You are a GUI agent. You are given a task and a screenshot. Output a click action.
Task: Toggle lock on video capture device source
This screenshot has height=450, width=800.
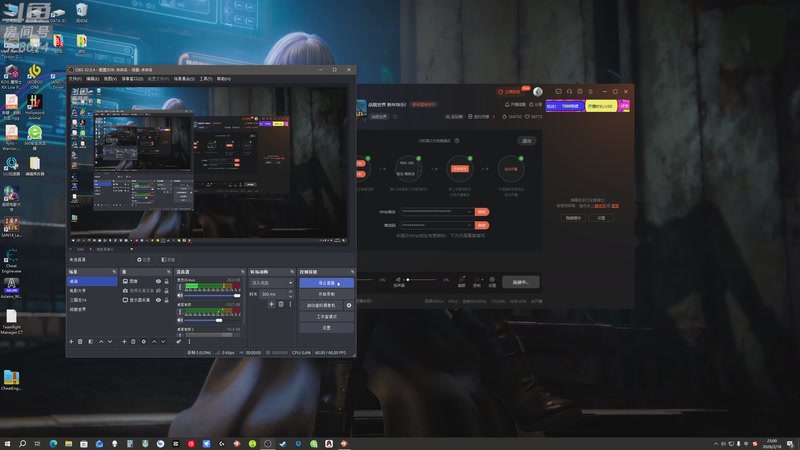click(166, 290)
